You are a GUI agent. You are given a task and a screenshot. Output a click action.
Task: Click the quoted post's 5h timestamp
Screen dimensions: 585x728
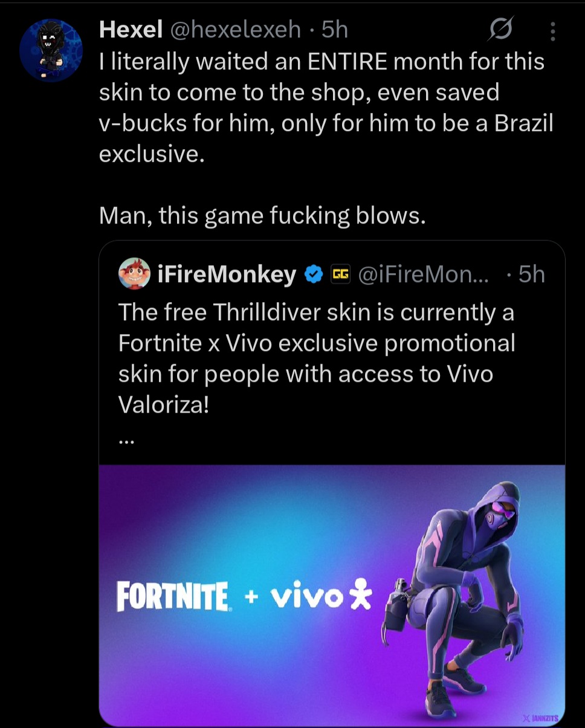point(532,275)
